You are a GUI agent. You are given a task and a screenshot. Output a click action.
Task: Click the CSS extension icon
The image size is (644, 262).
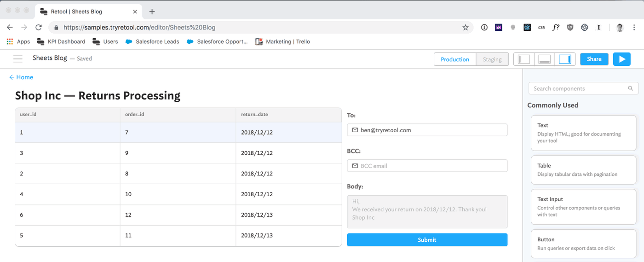[x=541, y=28]
